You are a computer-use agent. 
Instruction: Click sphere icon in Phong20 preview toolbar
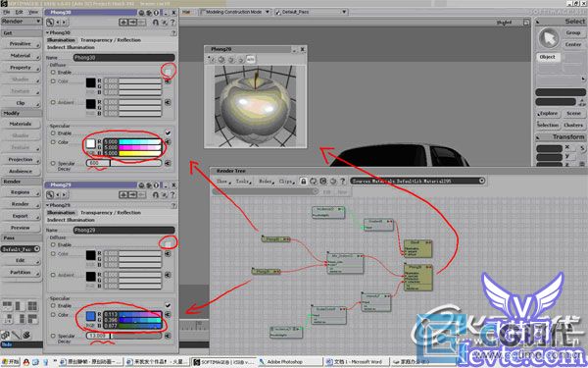pyautogui.click(x=221, y=59)
